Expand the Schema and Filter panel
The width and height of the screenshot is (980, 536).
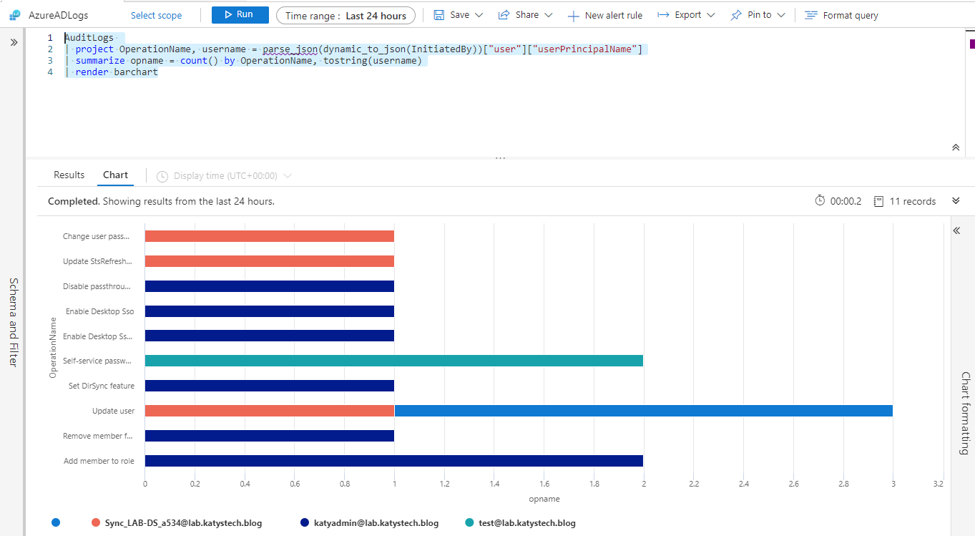pos(14,43)
